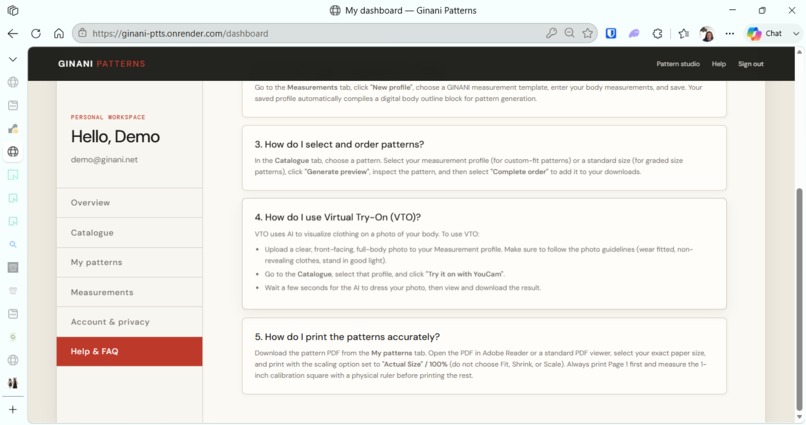
Task: Select the active globe tab in sidebar
Action: pyautogui.click(x=13, y=152)
